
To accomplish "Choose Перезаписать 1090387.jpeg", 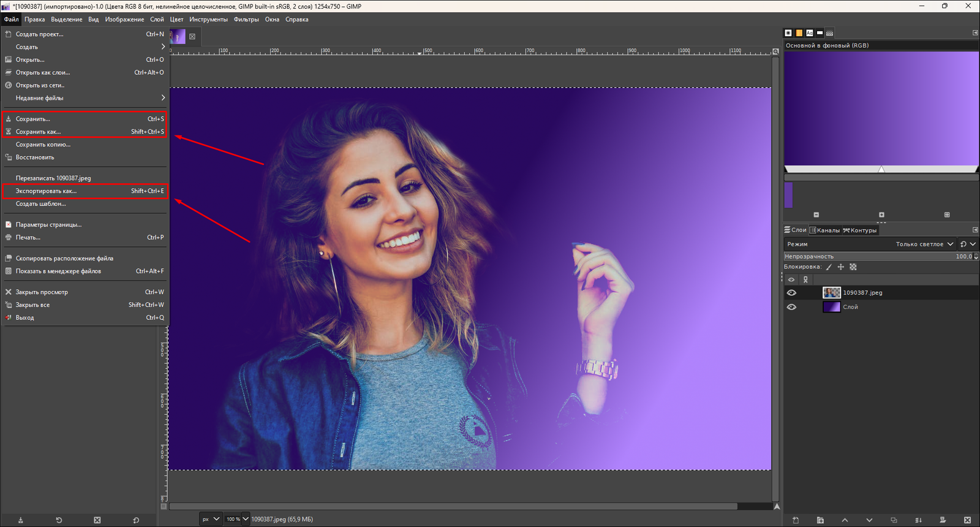I will 85,178.
